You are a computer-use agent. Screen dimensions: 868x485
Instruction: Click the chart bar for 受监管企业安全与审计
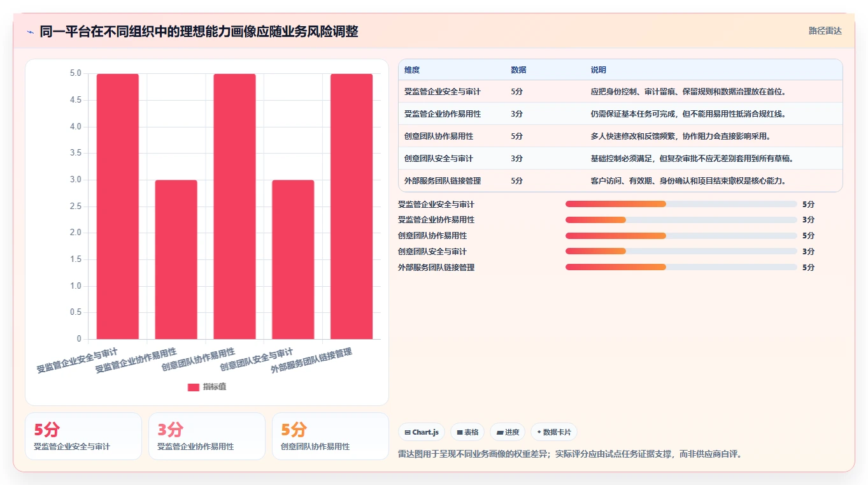[x=118, y=206]
